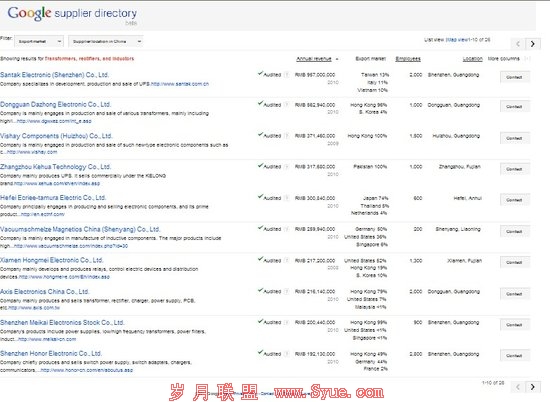Open Audited help icon for Hefei Ecriee-tamura
This screenshot has height=402, width=550.
[287, 198]
